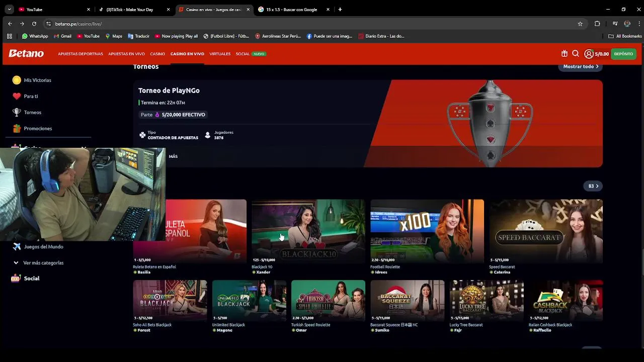The width and height of the screenshot is (644, 362).
Task: Open the Now playing Play all bookmark
Action: pyautogui.click(x=177, y=36)
